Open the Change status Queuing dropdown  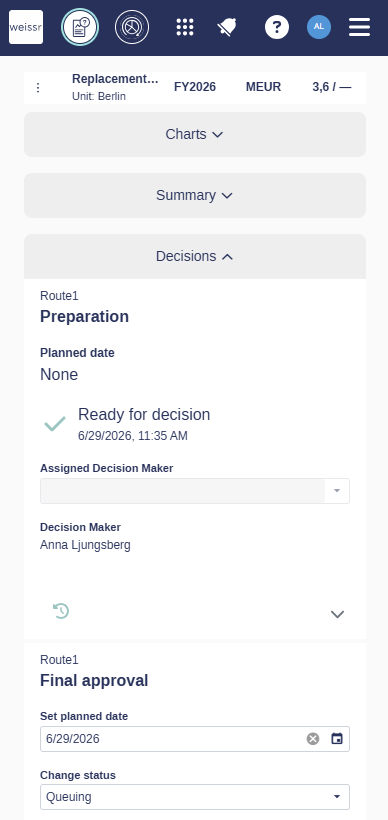click(x=195, y=797)
